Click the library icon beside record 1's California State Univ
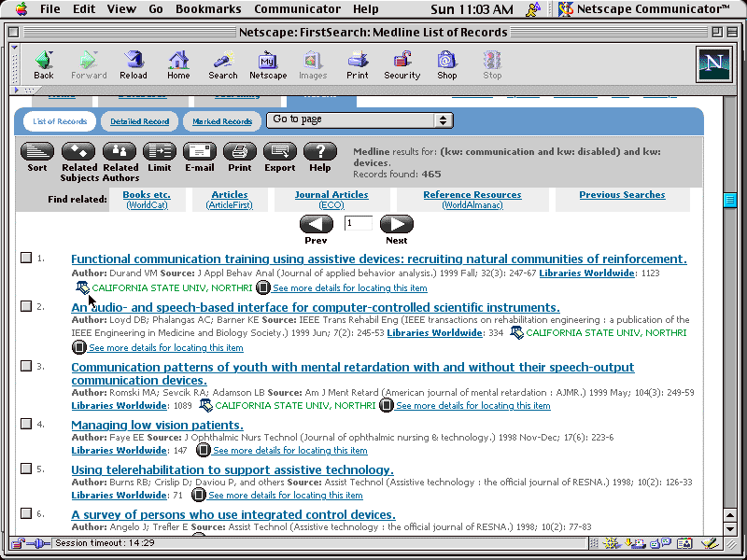 (x=82, y=287)
